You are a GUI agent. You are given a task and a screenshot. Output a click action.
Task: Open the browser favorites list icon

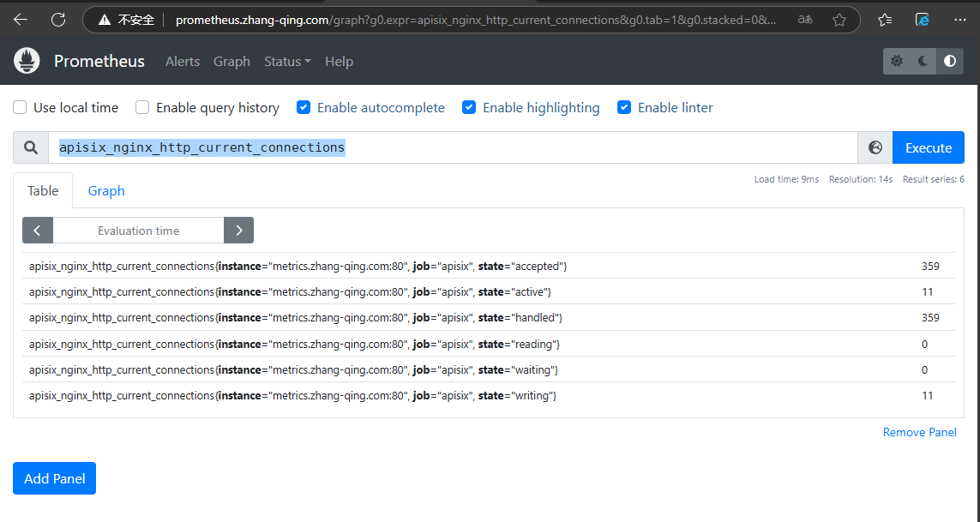click(884, 20)
